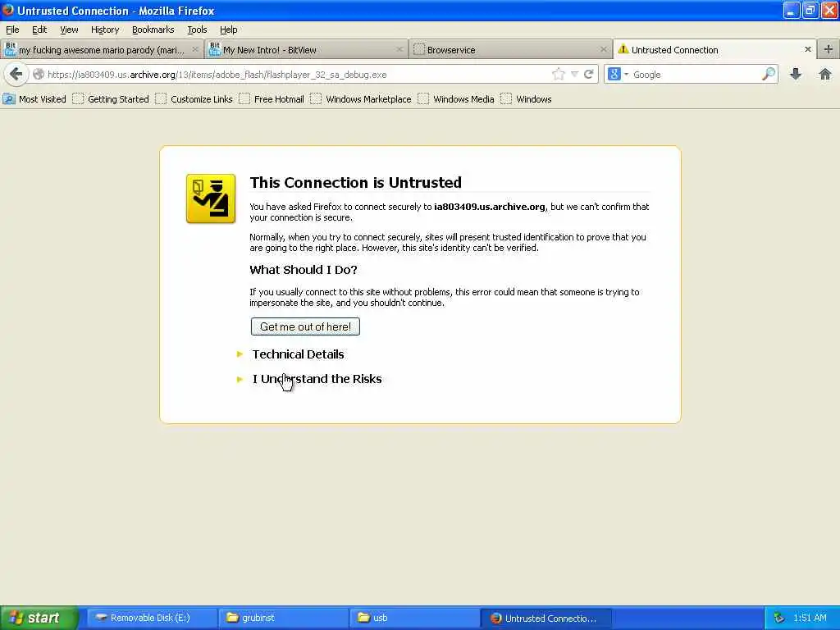Reload the page with the refresh icon
This screenshot has width=840, height=630.
point(588,75)
